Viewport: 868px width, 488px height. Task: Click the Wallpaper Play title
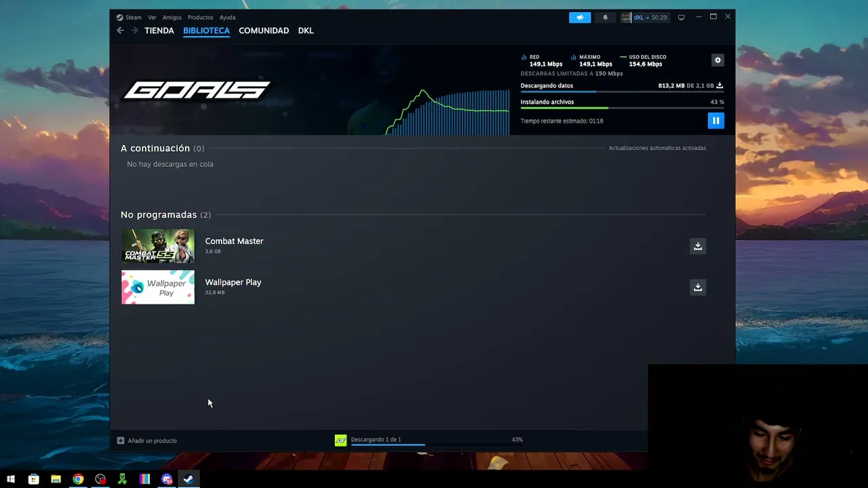[233, 283]
